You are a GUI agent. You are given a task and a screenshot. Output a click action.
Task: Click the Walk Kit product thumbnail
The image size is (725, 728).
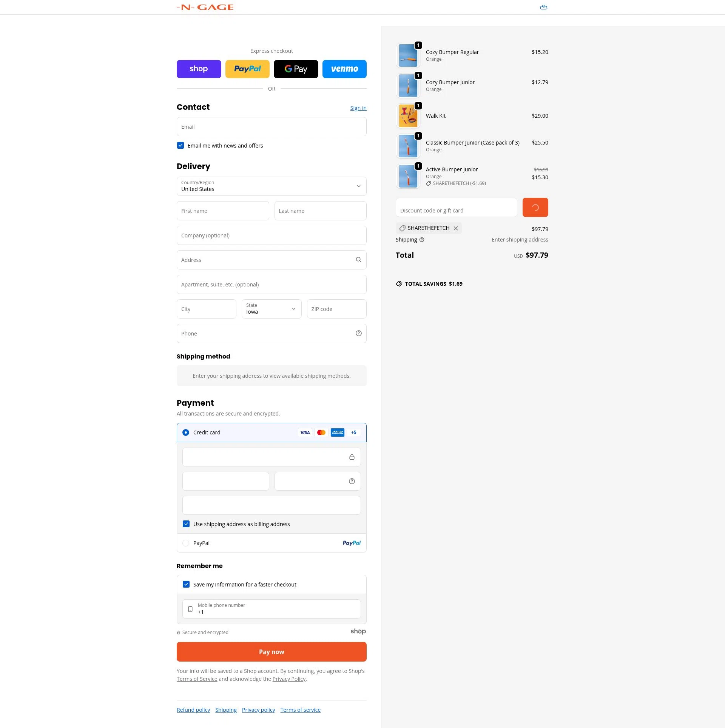(x=408, y=116)
